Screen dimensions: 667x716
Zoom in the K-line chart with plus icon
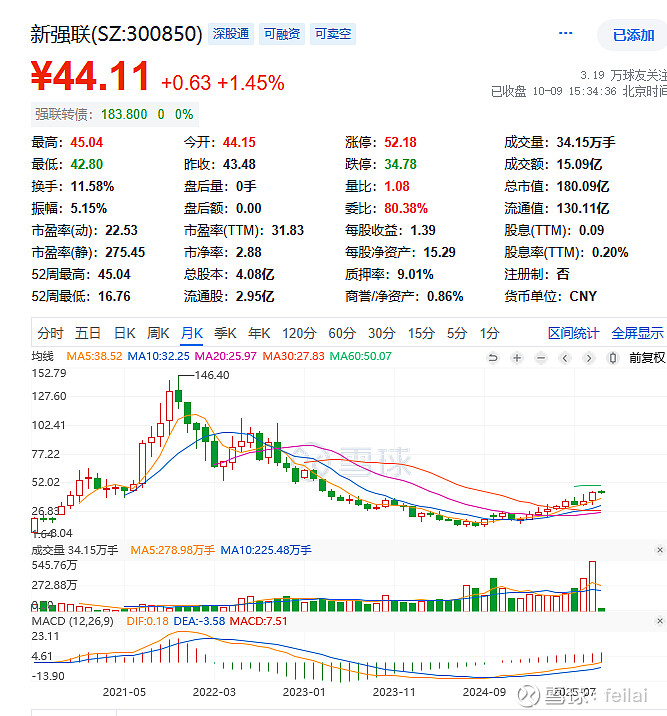(517, 358)
